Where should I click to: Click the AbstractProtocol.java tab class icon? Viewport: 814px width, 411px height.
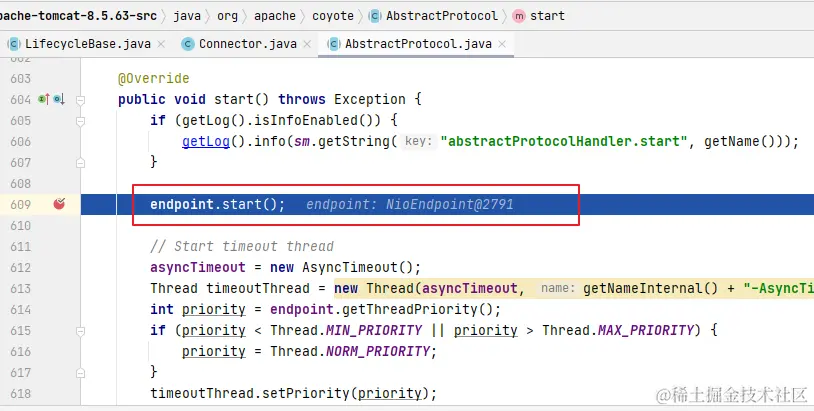tap(334, 44)
